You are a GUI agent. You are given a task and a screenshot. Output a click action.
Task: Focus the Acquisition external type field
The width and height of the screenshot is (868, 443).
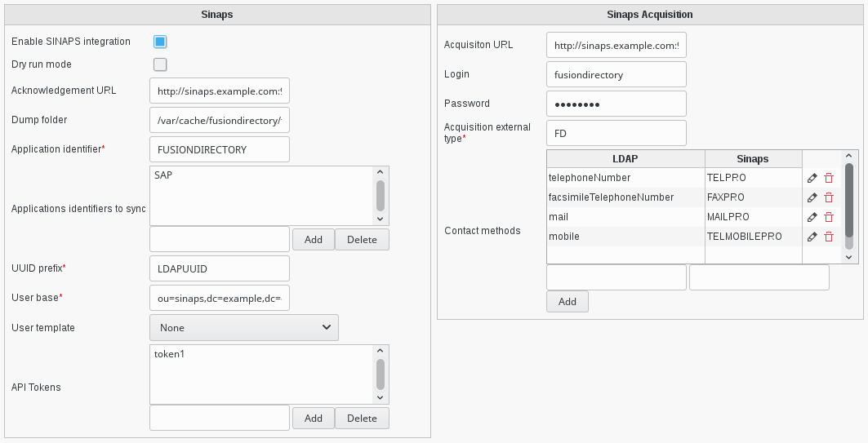(617, 133)
